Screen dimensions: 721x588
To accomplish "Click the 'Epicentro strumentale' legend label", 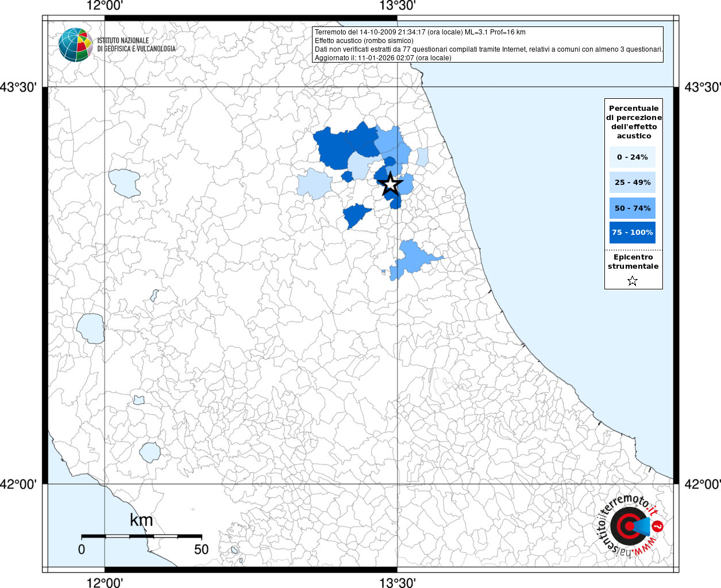I will coord(633,262).
